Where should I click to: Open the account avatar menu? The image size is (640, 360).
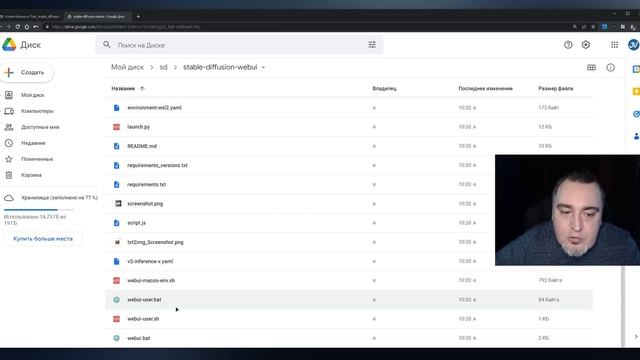[x=634, y=45]
